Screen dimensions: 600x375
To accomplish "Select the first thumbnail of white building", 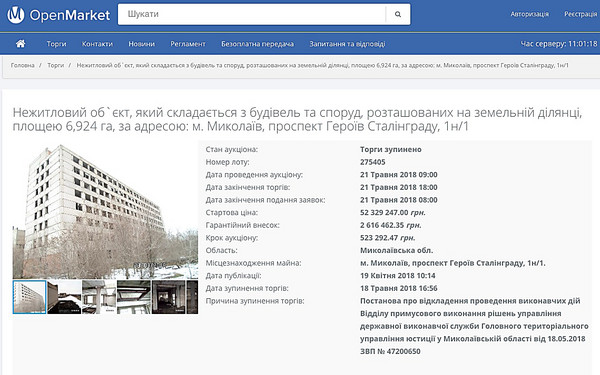I will coord(29,297).
